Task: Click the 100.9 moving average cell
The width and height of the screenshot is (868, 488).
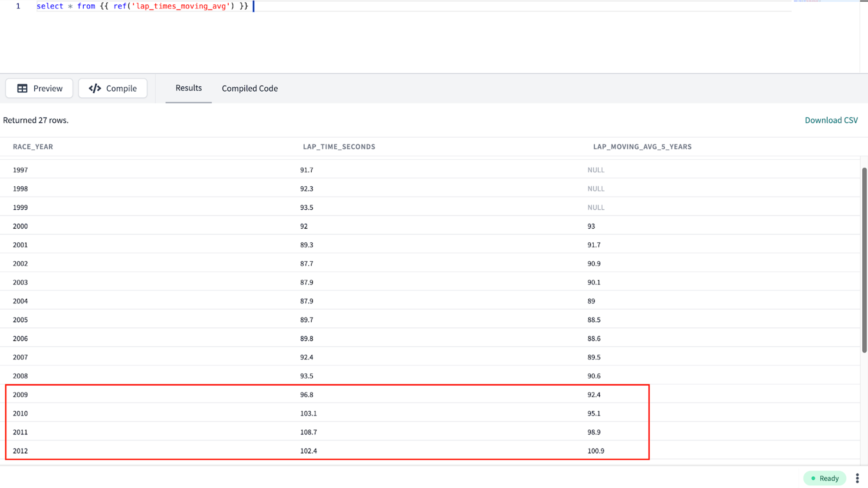Action: pyautogui.click(x=595, y=451)
